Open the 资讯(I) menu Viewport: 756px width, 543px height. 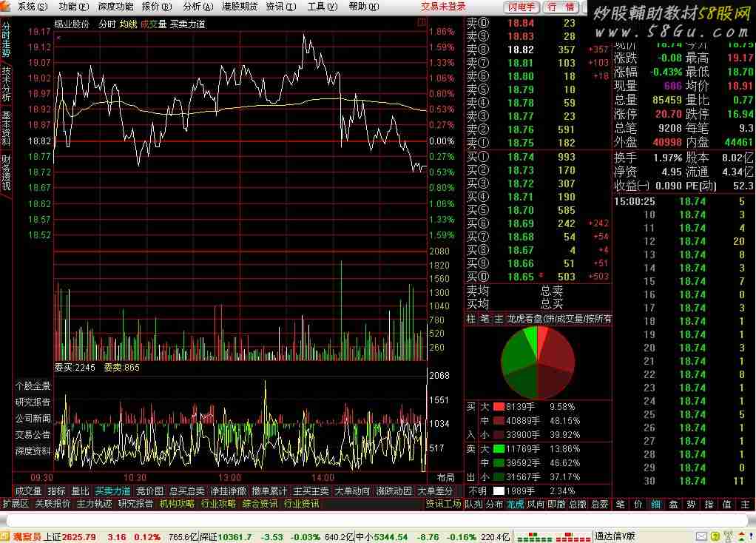pyautogui.click(x=281, y=6)
